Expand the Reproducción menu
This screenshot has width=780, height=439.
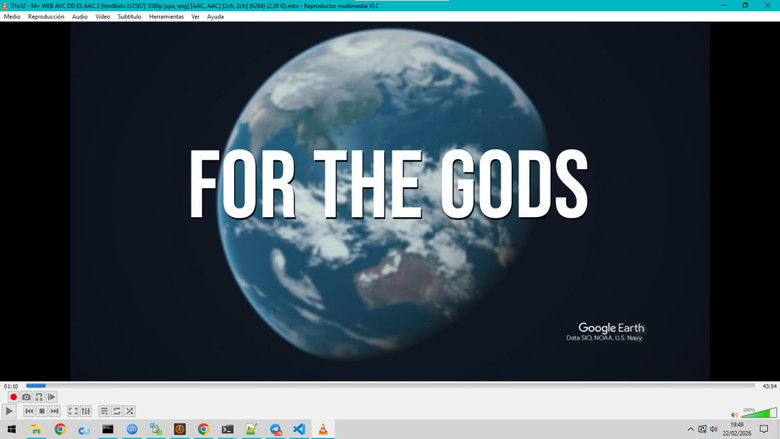46,17
